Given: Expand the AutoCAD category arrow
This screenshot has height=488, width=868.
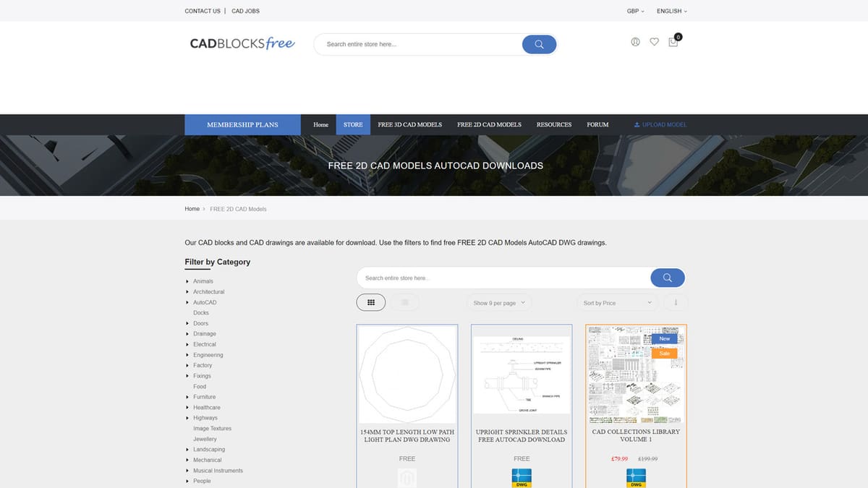Looking at the screenshot, I should pyautogui.click(x=187, y=302).
